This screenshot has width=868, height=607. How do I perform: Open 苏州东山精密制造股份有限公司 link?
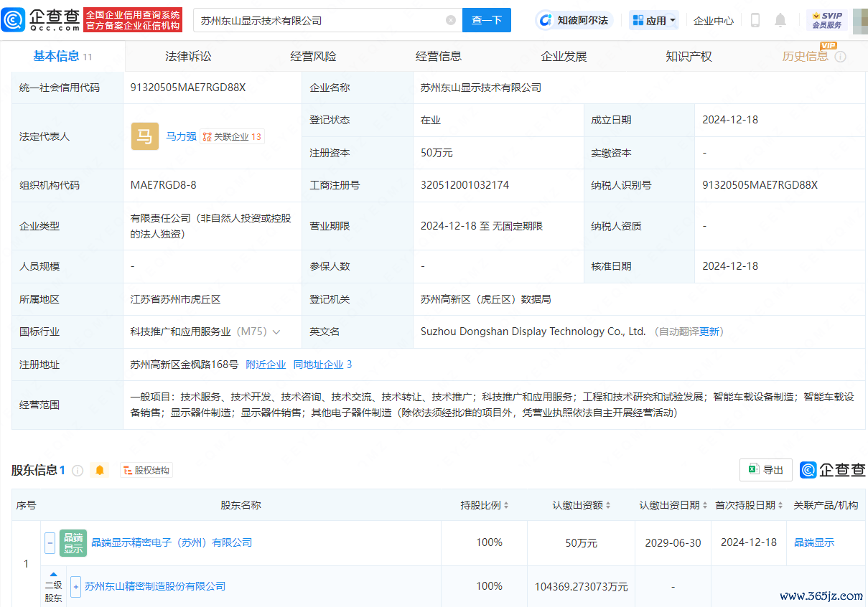tap(155, 586)
